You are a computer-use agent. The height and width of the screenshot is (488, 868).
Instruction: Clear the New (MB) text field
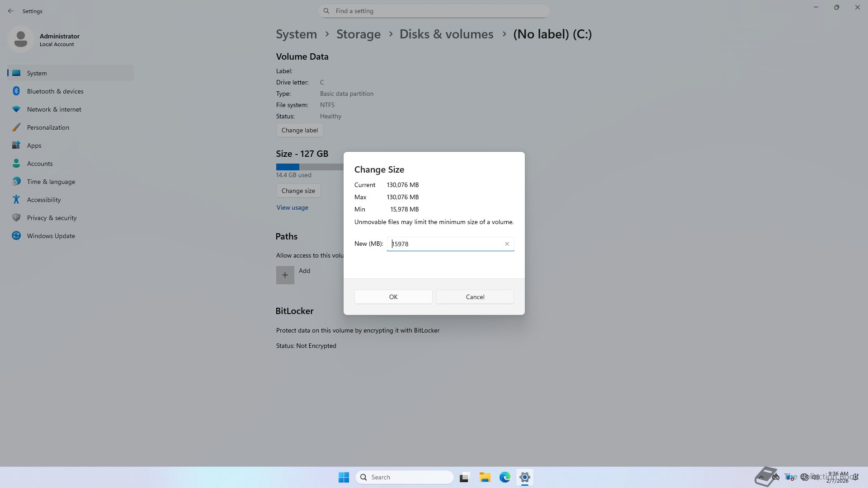[x=507, y=244]
